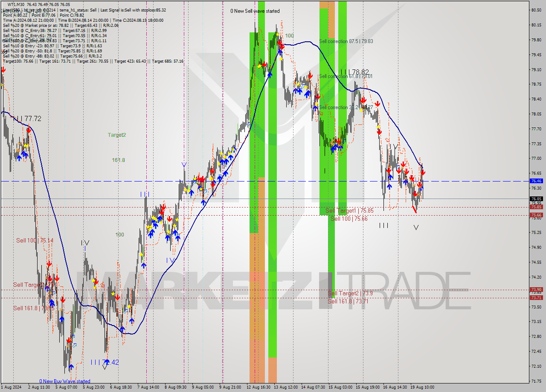
Task: Click the '7 Aug 14:00' time axis label
Action: pyautogui.click(x=148, y=387)
